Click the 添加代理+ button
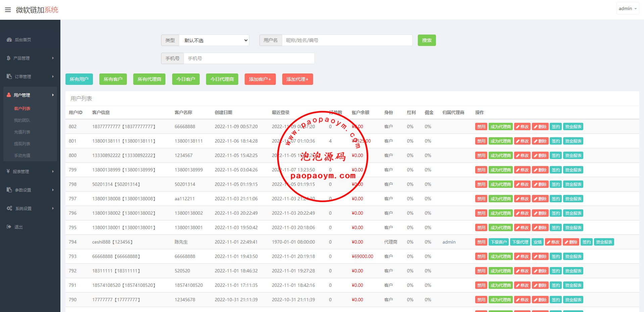The height and width of the screenshot is (312, 644). [298, 79]
